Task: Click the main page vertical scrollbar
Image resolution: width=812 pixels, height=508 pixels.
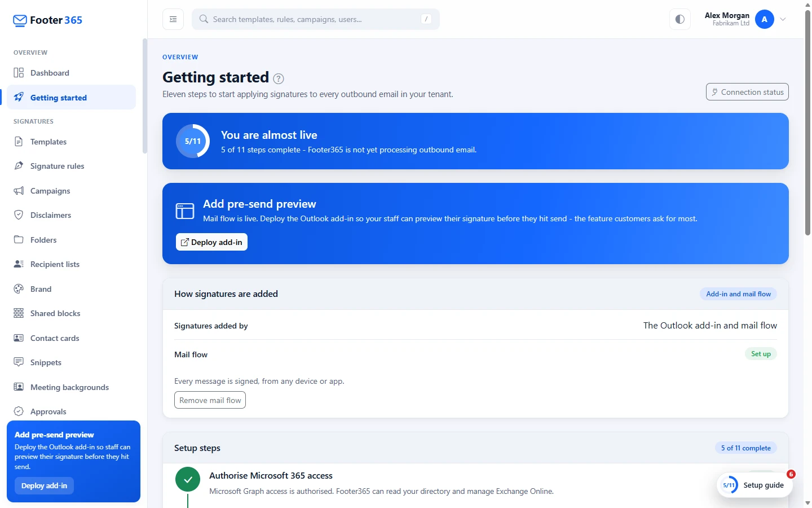Action: (807, 122)
